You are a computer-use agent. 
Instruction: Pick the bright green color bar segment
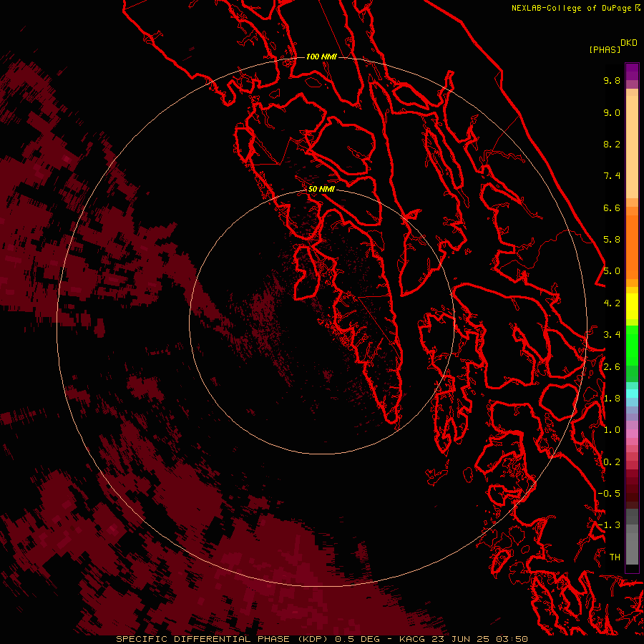tap(632, 345)
